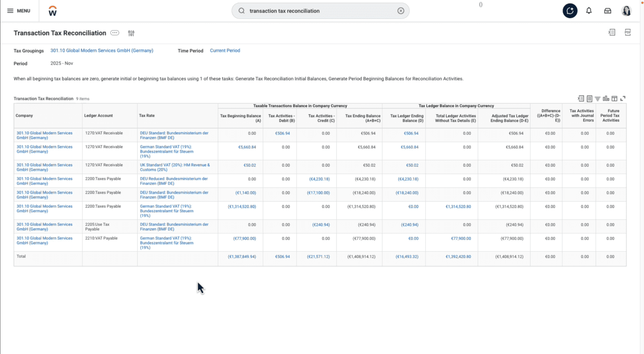Viewport: 644px width, 354px height.
Task: Open the main MENU hamburger button
Action: pos(18,11)
